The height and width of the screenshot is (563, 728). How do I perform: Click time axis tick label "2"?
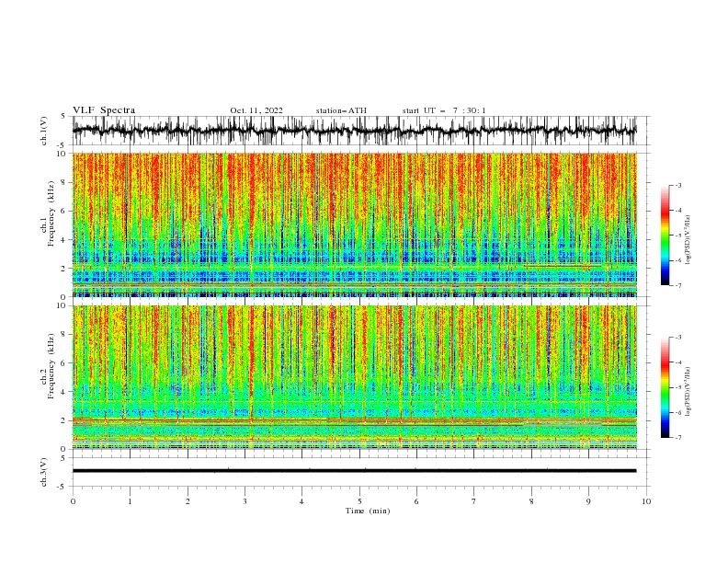click(188, 501)
